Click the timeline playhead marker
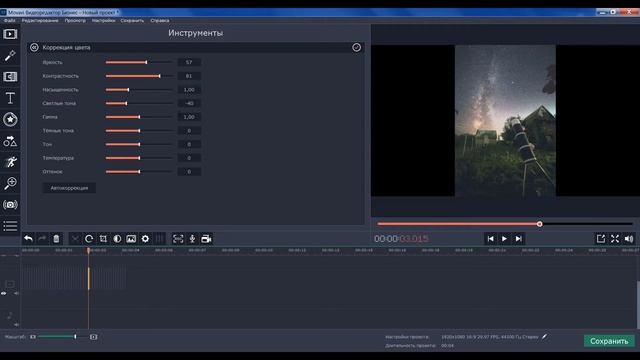640x360 pixels. tap(89, 250)
